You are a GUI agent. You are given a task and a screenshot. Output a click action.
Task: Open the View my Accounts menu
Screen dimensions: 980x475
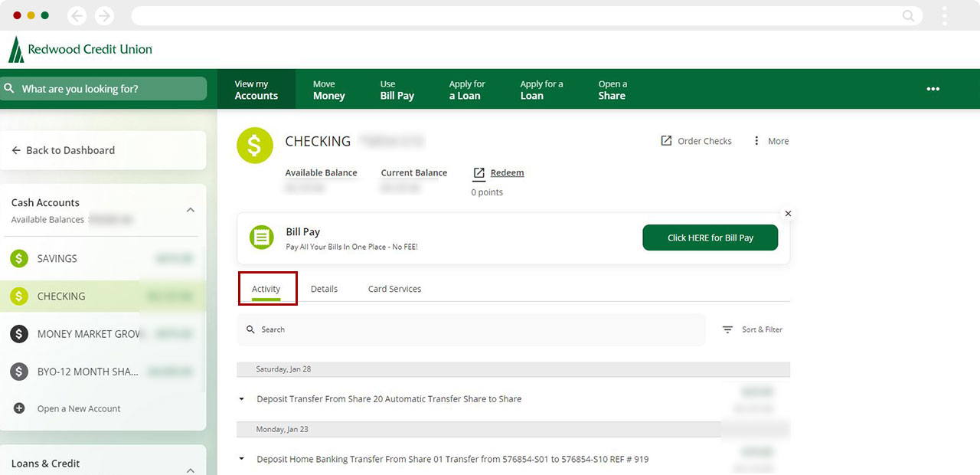[x=256, y=90]
